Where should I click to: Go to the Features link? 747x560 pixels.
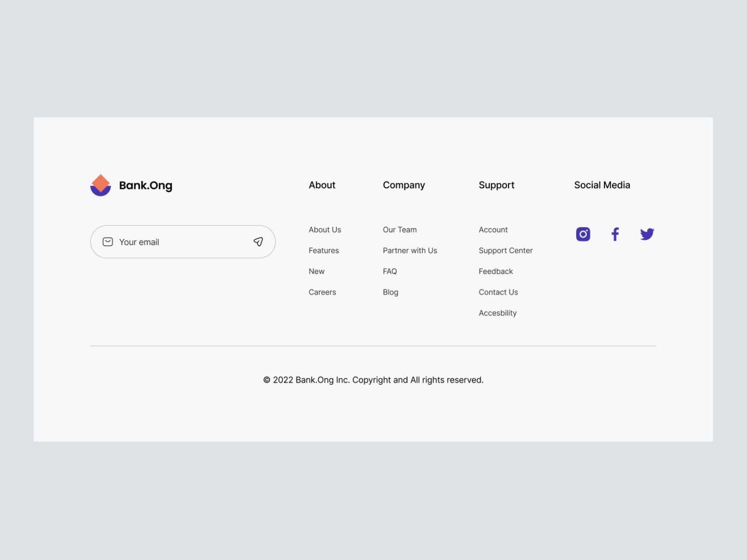[324, 251]
